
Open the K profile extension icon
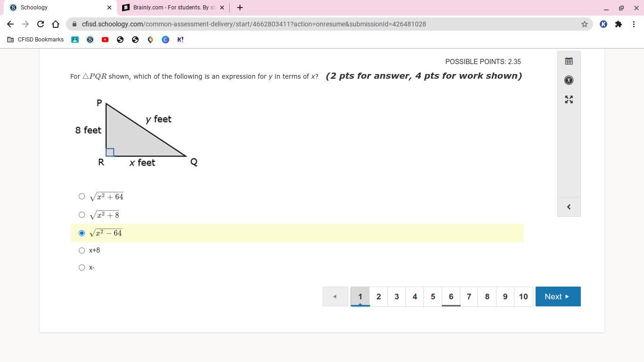click(603, 24)
